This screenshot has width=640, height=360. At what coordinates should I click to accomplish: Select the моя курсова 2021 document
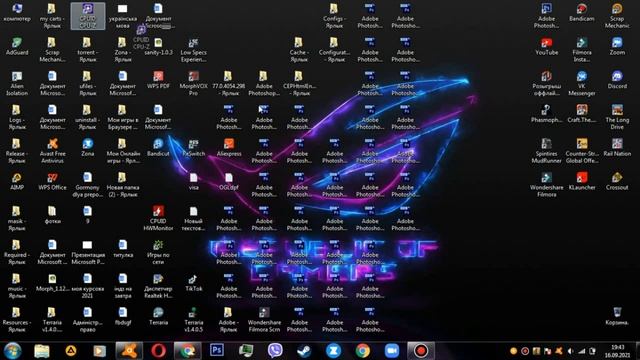click(x=87, y=286)
